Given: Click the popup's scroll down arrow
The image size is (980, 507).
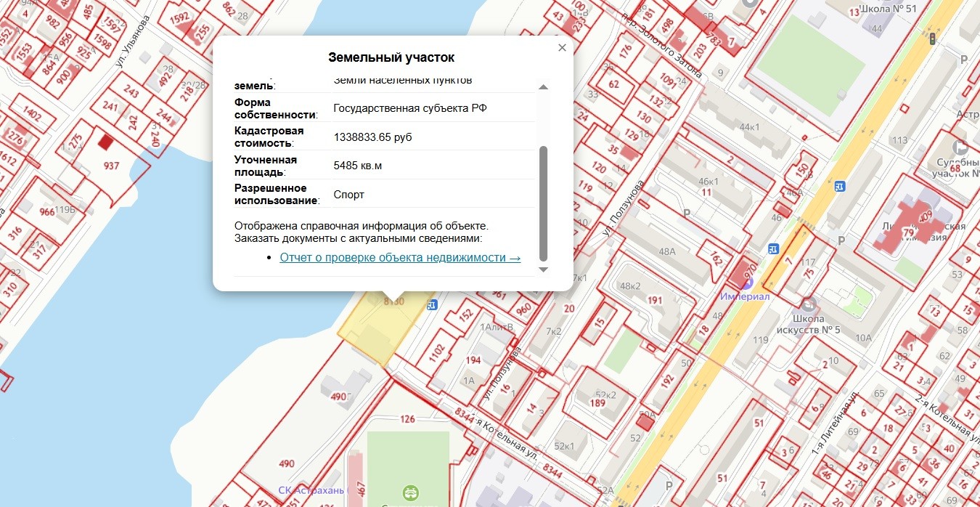Looking at the screenshot, I should tap(543, 269).
